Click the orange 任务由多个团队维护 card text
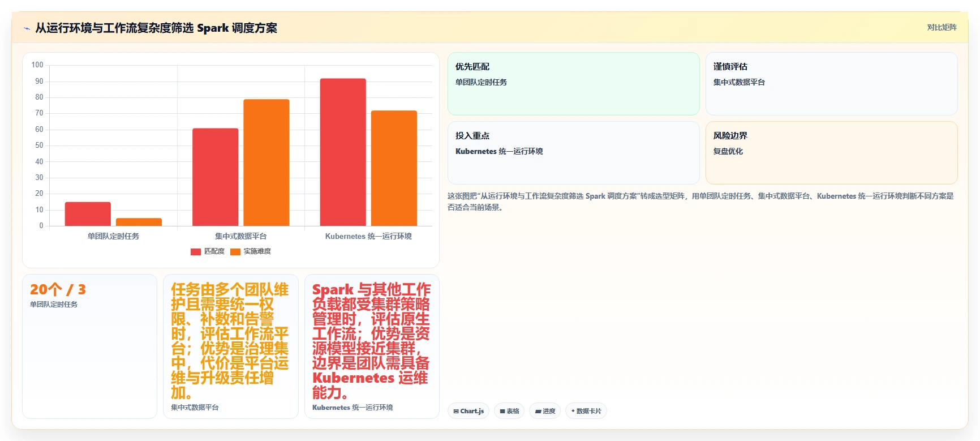This screenshot has height=441, width=980. (230, 341)
